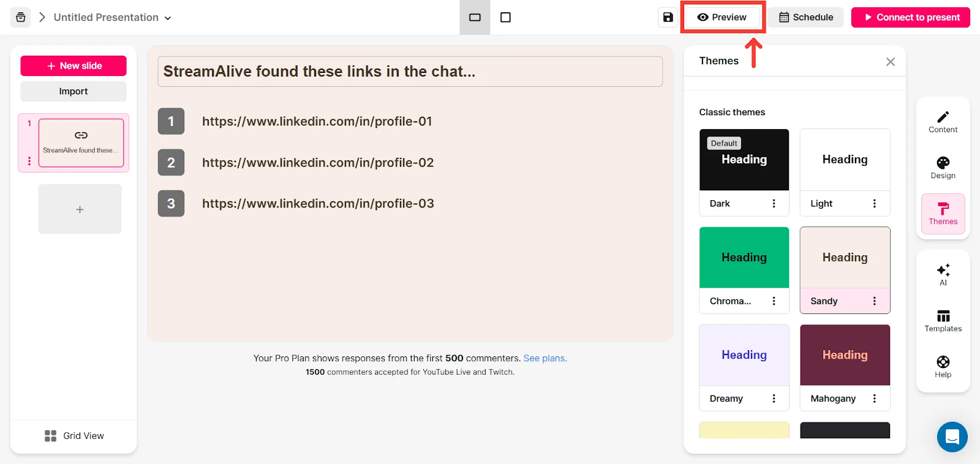980x464 pixels.
Task: Open Preview of the presentation
Action: point(722,17)
